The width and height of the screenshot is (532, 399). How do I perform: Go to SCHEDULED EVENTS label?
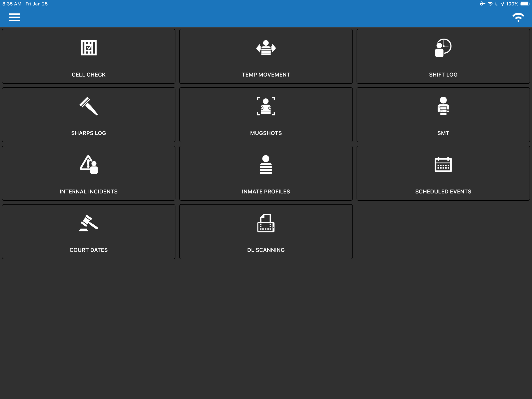(x=443, y=192)
